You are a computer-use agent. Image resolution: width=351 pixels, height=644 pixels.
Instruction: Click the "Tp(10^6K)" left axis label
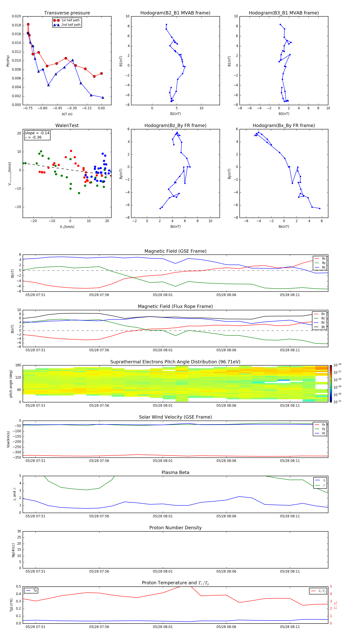point(11,605)
